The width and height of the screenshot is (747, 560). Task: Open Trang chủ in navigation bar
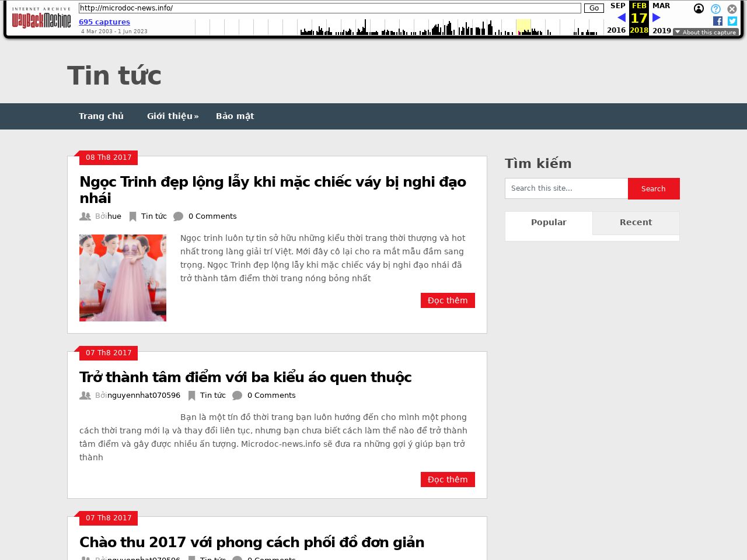point(101,116)
